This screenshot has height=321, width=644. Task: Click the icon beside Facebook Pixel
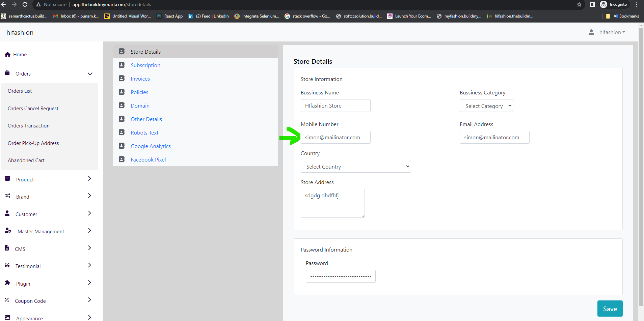pyautogui.click(x=122, y=159)
